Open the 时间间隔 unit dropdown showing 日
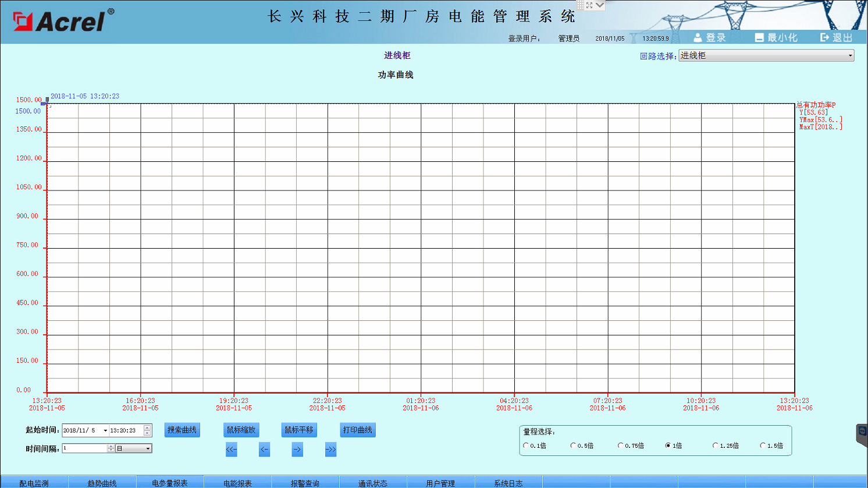 tap(148, 448)
